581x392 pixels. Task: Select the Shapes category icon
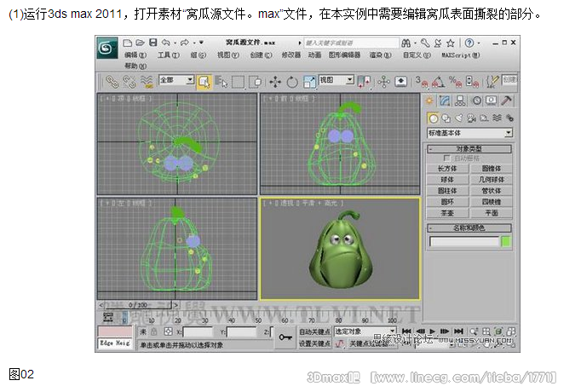click(x=446, y=118)
